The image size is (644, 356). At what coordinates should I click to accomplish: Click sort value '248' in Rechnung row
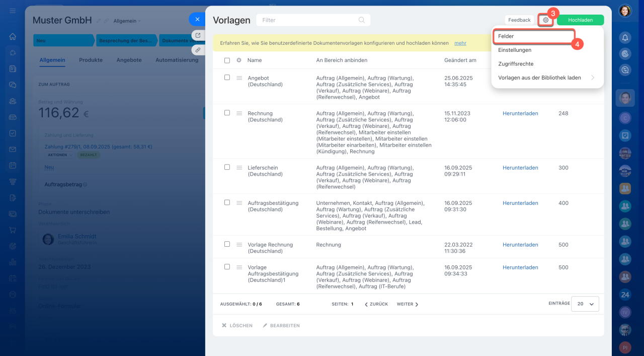[563, 113]
